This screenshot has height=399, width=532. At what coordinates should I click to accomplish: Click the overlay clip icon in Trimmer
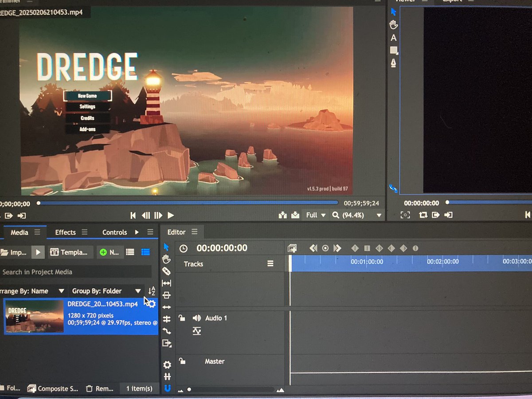coord(295,215)
